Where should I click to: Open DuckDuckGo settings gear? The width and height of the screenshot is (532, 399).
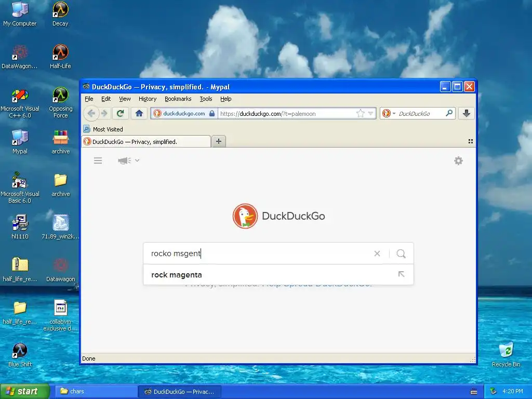click(458, 161)
